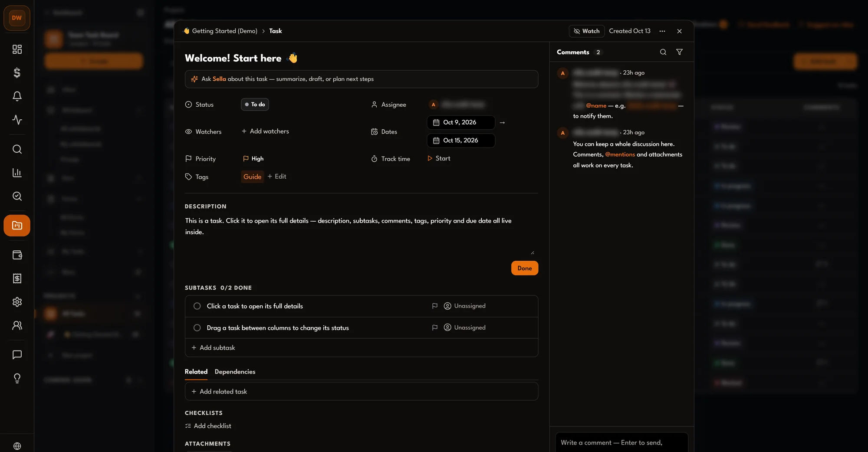Image resolution: width=868 pixels, height=452 pixels.
Task: Open the To do status dropdown
Action: [255, 105]
